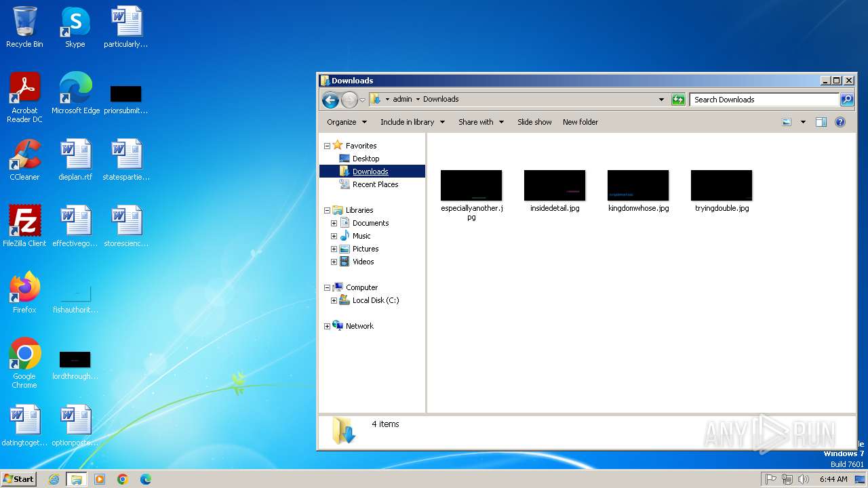
Task: Collapse the Libraries tree group
Action: [327, 210]
